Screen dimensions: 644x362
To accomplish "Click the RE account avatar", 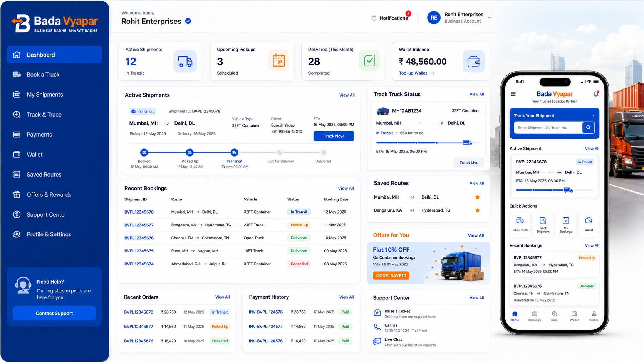I will [x=434, y=18].
